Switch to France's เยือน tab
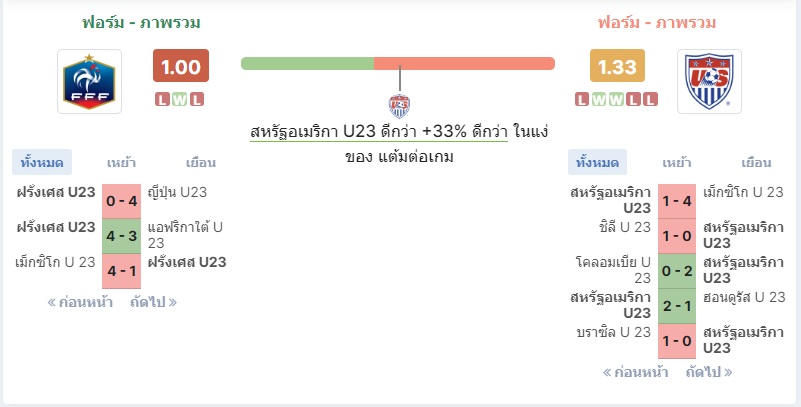The height and width of the screenshot is (407, 801). point(200,163)
